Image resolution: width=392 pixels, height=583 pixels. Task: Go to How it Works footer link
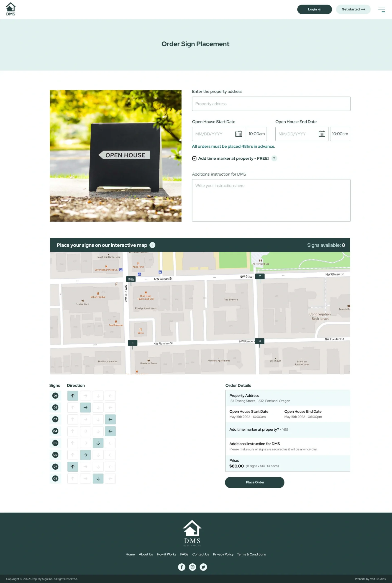pos(166,554)
